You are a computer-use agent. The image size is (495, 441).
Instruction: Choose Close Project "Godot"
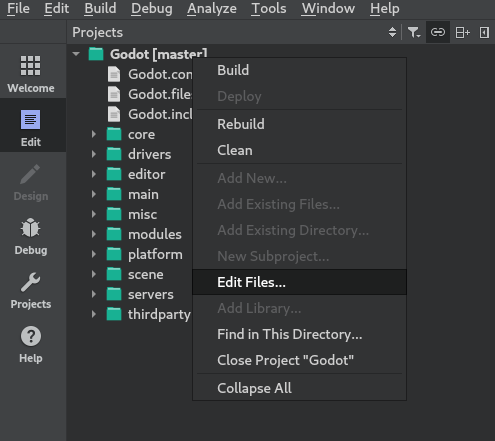(299, 360)
